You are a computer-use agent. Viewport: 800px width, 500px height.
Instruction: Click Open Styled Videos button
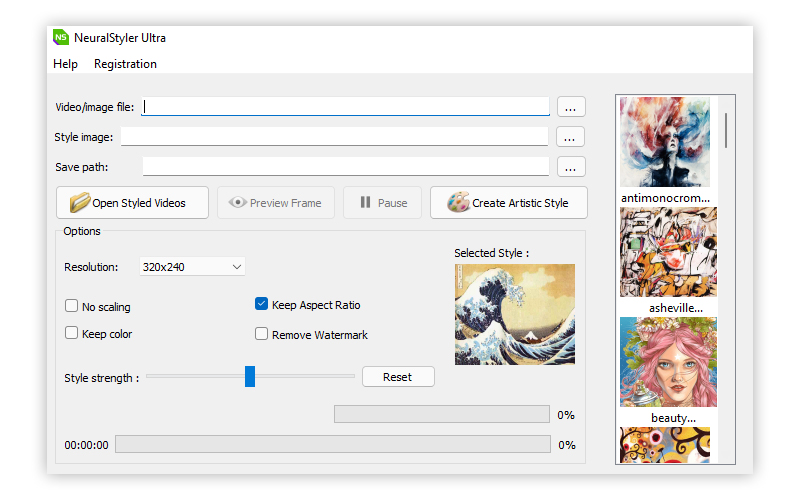132,203
